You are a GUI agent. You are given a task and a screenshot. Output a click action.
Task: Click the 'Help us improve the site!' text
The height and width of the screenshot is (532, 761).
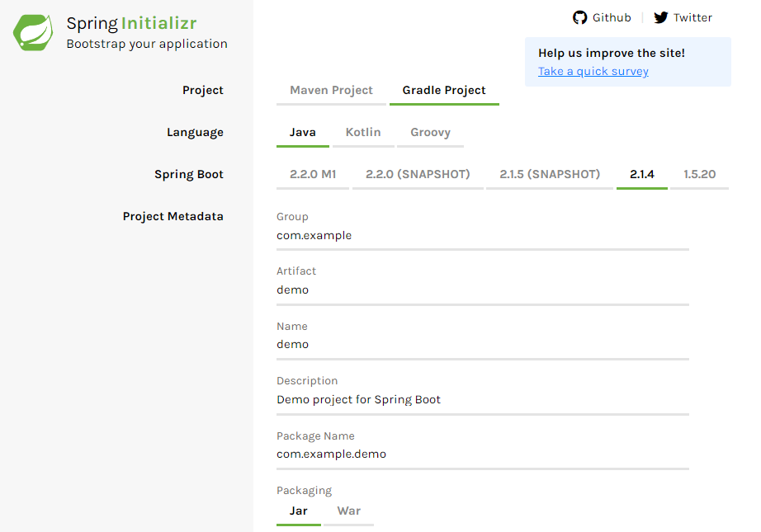click(x=611, y=54)
